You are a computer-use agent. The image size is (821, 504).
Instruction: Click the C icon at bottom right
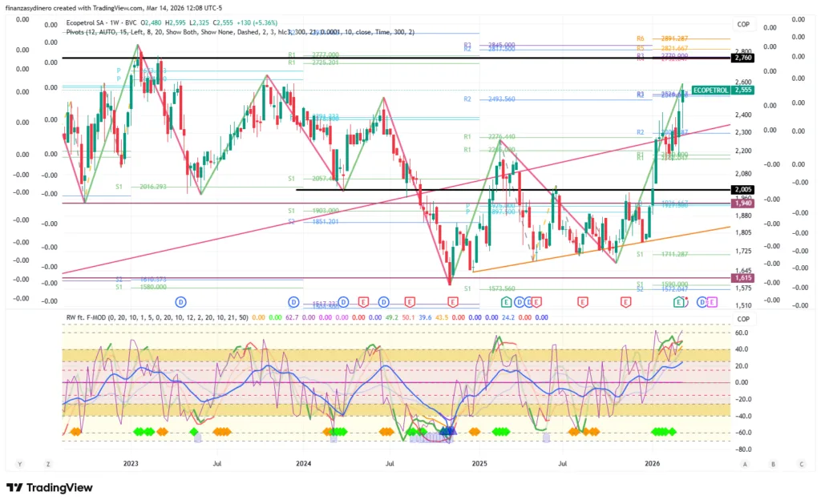(800, 463)
